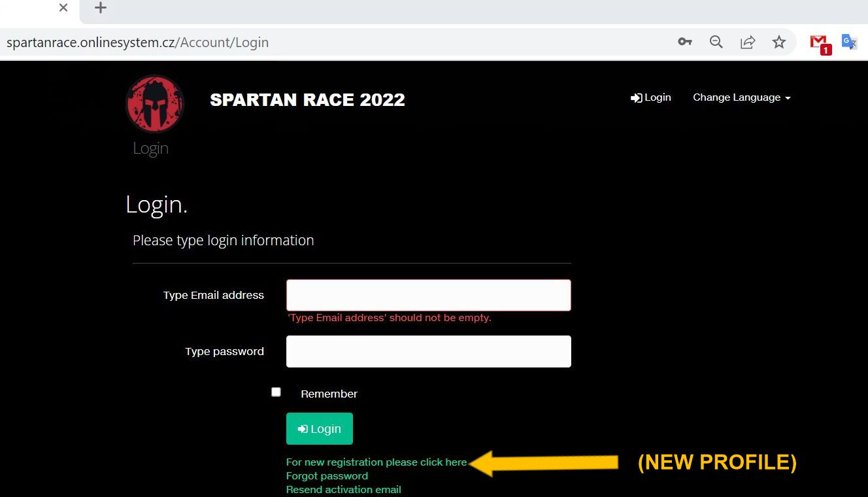Screen dimensions: 868x497
Task: Click the share page icon
Action: tap(747, 42)
